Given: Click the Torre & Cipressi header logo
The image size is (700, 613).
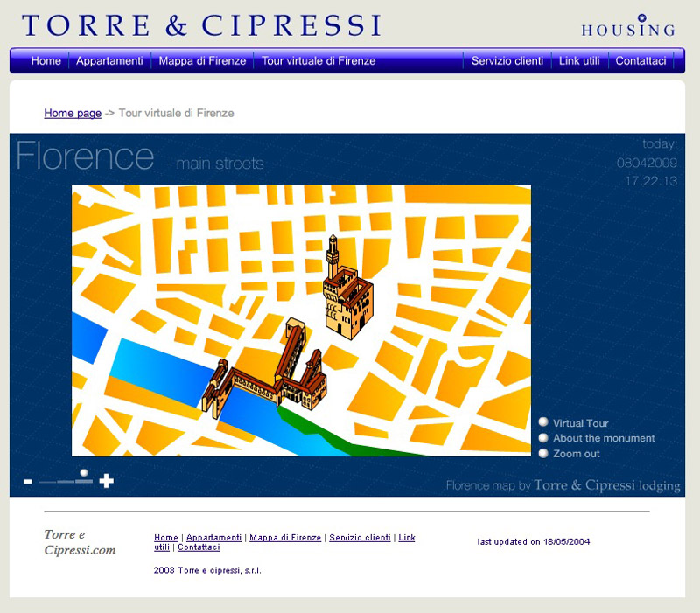Looking at the screenshot, I should pyautogui.click(x=201, y=25).
